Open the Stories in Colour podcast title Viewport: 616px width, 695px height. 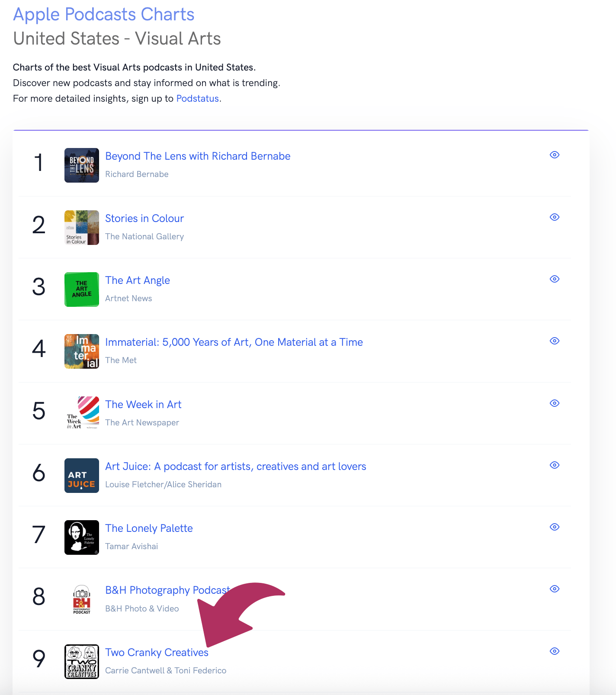pyautogui.click(x=144, y=219)
